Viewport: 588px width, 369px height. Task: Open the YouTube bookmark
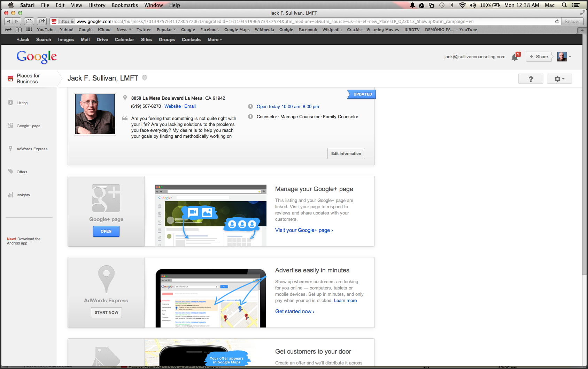tap(46, 30)
